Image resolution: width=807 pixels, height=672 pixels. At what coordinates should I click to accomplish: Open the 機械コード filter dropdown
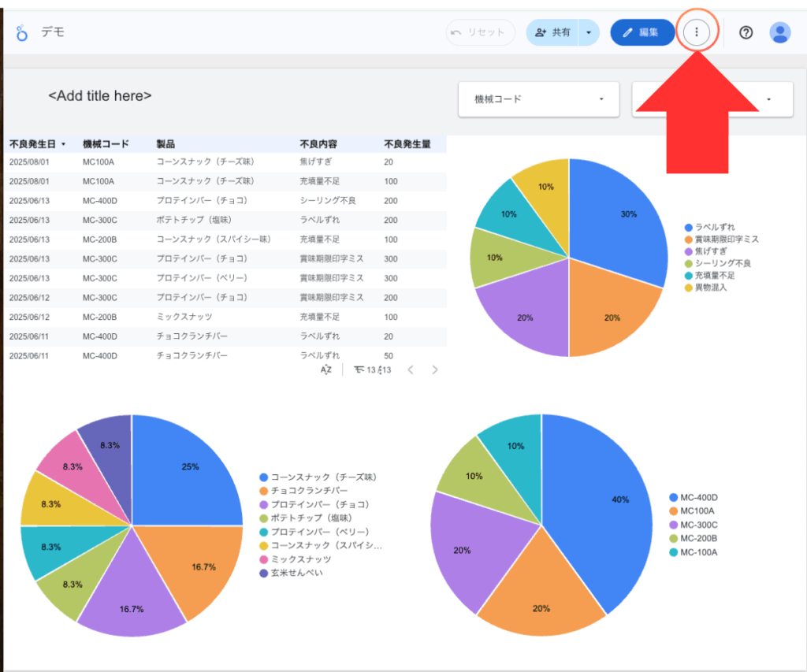coord(540,99)
